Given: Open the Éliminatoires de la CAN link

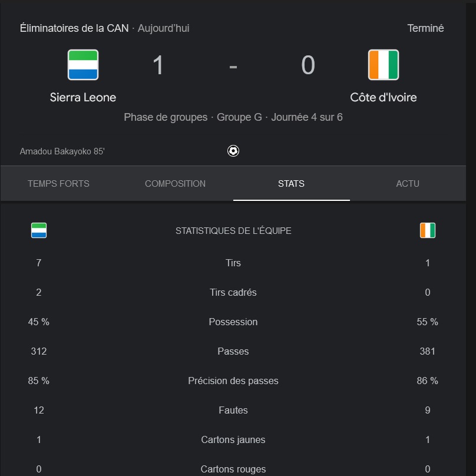Looking at the screenshot, I should tap(74, 28).
